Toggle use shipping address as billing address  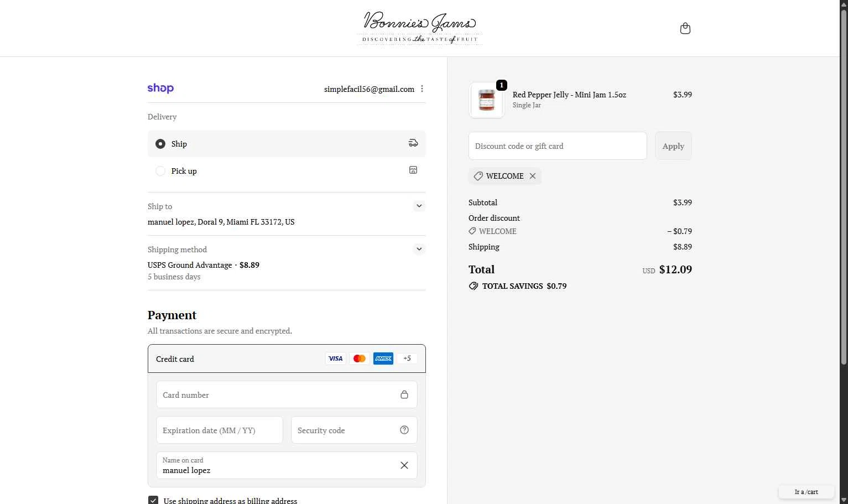point(153,501)
